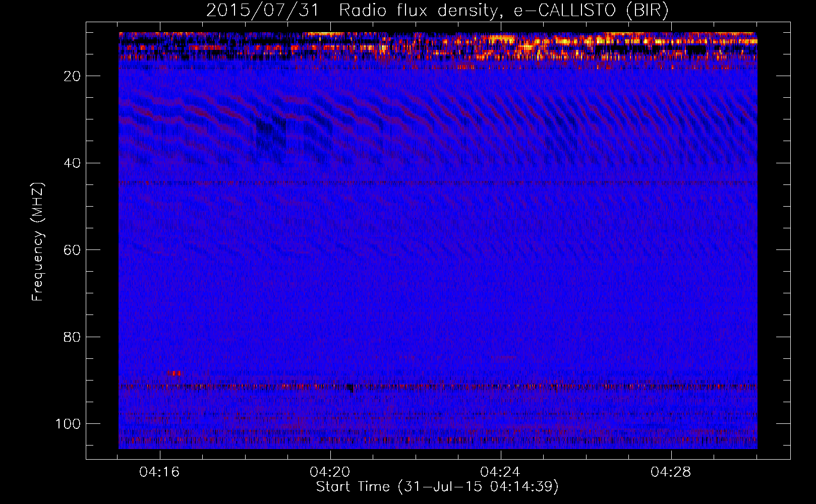Click the 04:16 time tick label
The width and height of the screenshot is (816, 504).
point(160,472)
